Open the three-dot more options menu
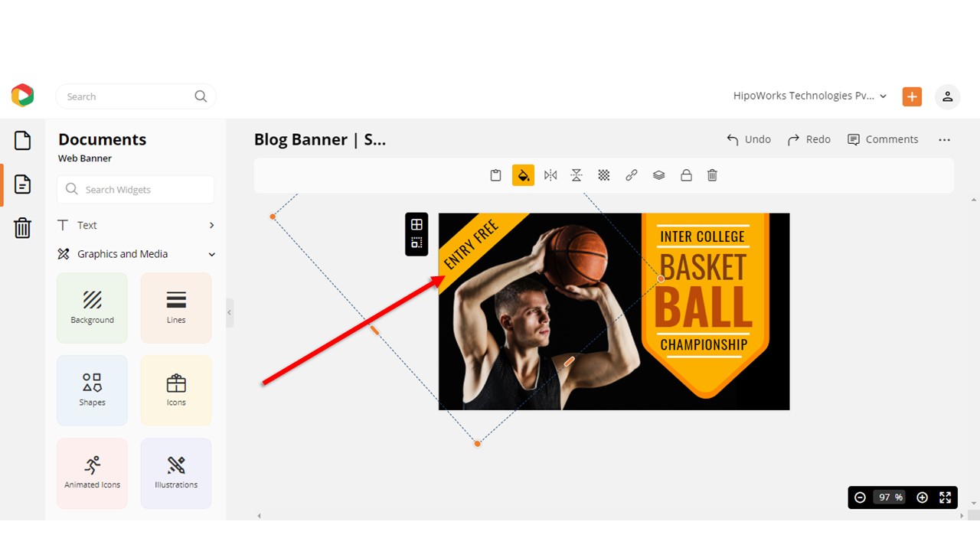This screenshot has width=980, height=551. pos(944,139)
